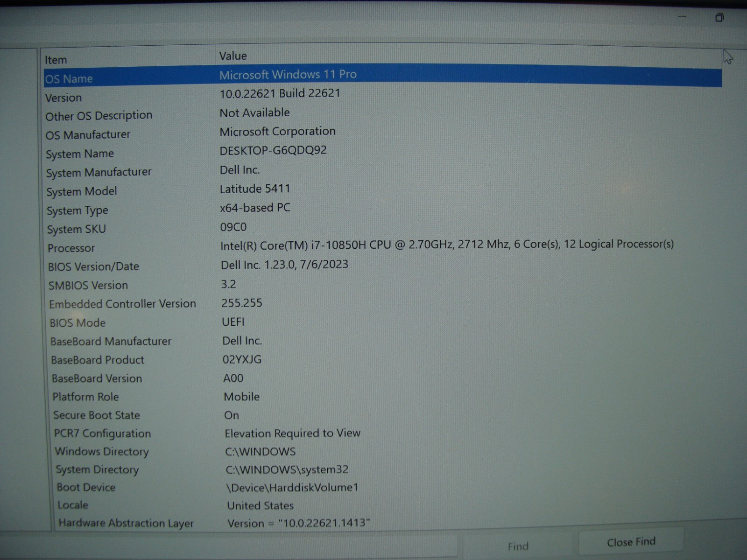Select the PCR7 Configuration row
This screenshot has height=560, width=747.
pos(102,433)
